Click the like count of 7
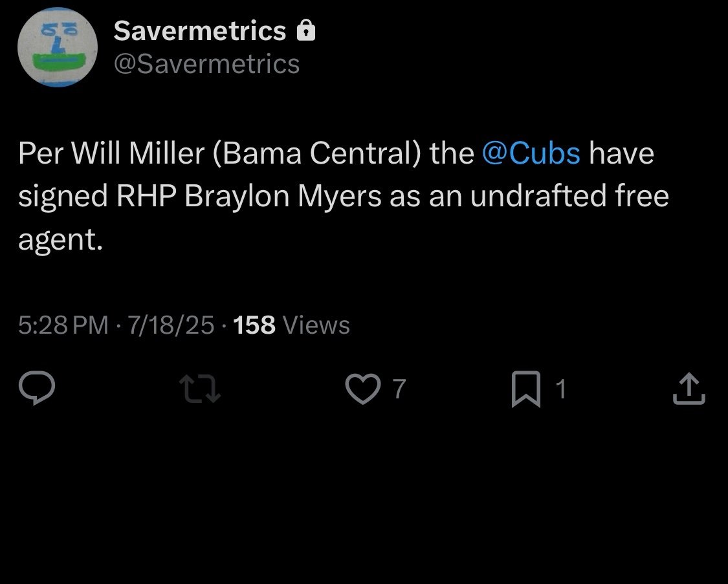This screenshot has width=728, height=584. 399,389
